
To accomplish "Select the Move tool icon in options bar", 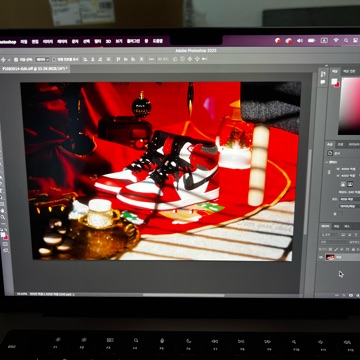I will pyautogui.click(x=3, y=59).
